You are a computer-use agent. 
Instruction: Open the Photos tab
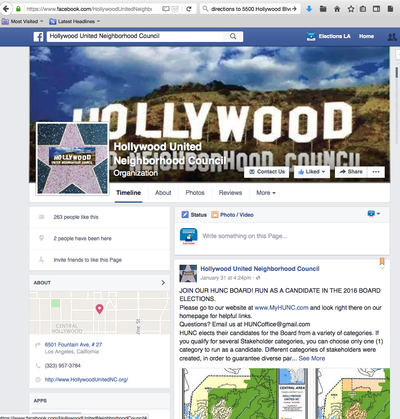click(x=195, y=193)
